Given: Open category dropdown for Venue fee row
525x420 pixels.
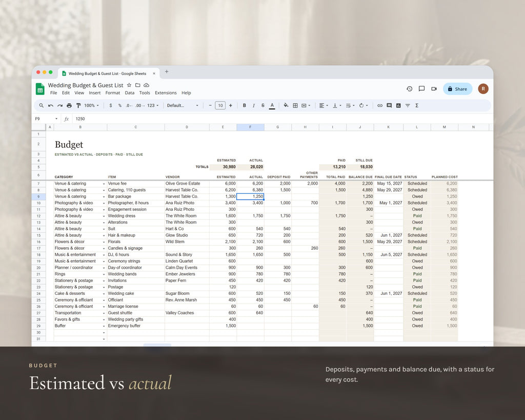Looking at the screenshot, I should (104, 184).
